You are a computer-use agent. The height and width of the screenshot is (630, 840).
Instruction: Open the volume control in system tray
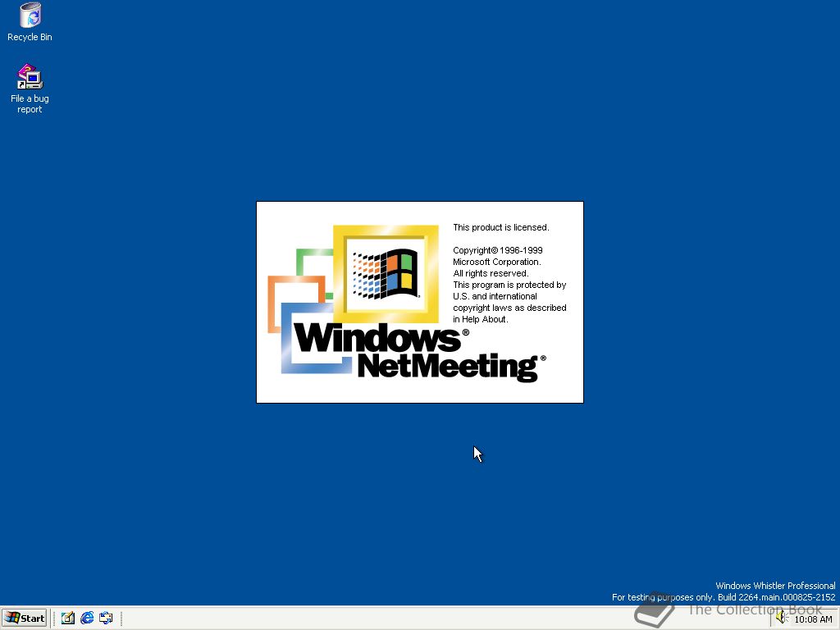[781, 619]
